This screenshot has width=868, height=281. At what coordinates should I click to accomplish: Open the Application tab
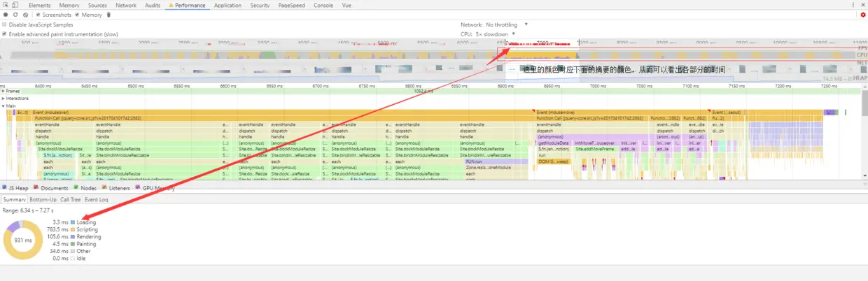tap(227, 5)
